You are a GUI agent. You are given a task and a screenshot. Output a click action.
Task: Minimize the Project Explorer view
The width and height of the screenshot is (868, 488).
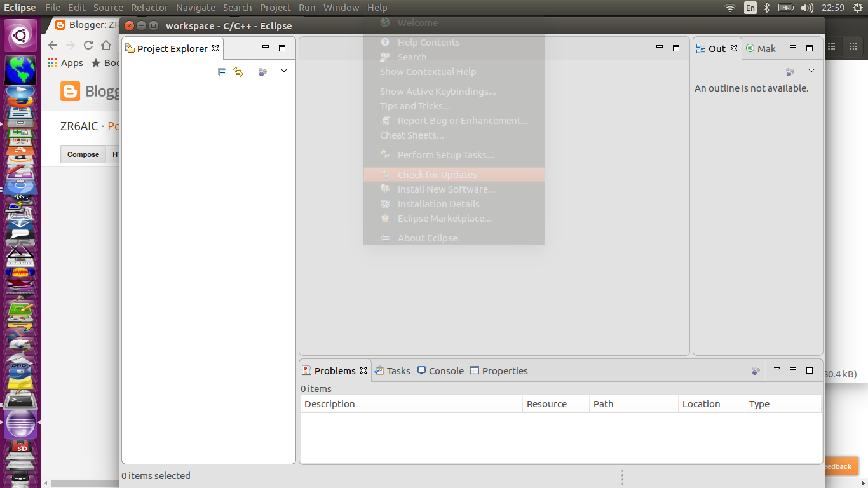point(266,48)
